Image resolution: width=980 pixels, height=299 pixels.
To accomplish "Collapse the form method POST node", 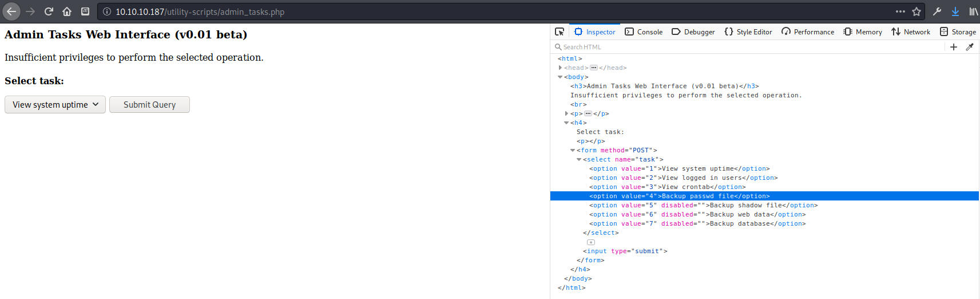I will 573,151.
